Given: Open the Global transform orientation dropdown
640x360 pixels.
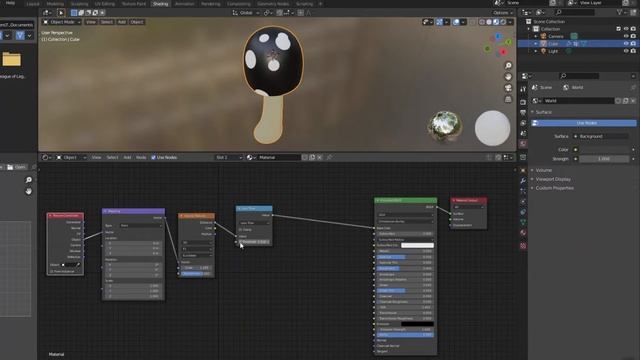Looking at the screenshot, I should 246,13.
